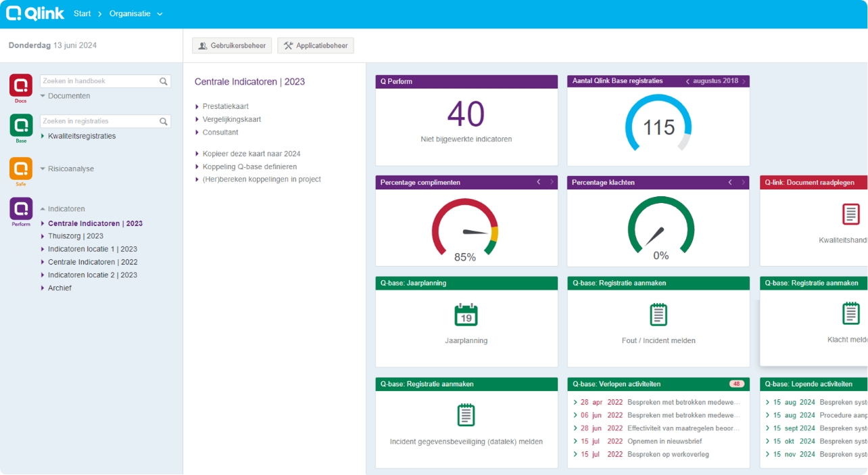Click Fout / Incident melden label
This screenshot has width=868, height=475.
[x=658, y=341]
